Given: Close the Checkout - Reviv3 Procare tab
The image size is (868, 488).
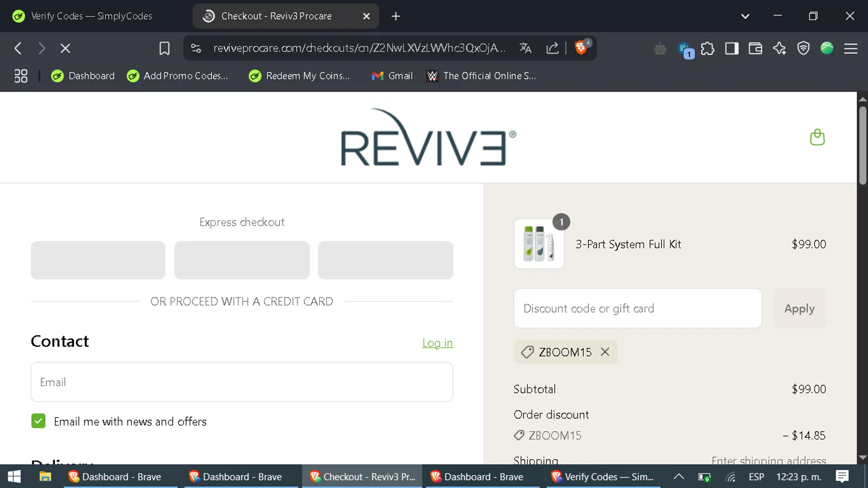Looking at the screenshot, I should pos(366,16).
